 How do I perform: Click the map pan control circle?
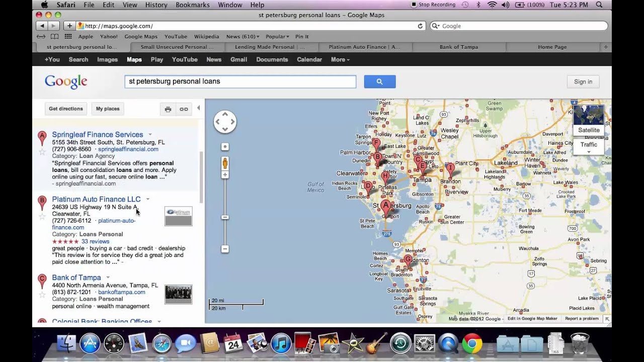(x=225, y=122)
